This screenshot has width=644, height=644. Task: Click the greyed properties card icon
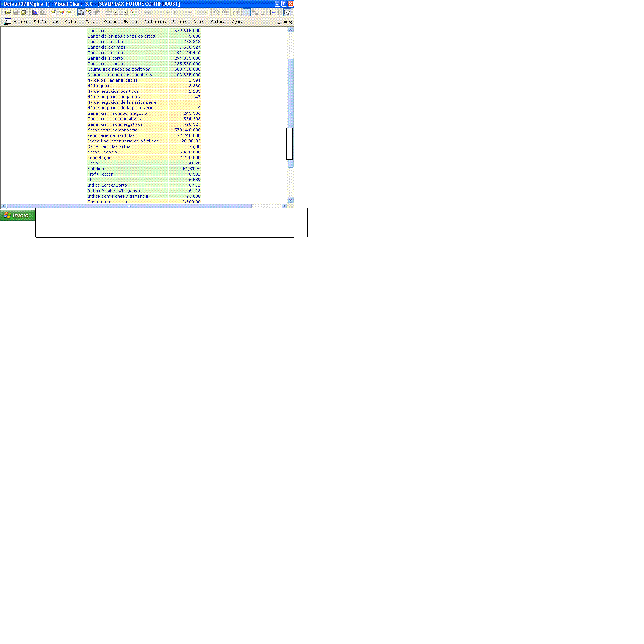coord(109,13)
